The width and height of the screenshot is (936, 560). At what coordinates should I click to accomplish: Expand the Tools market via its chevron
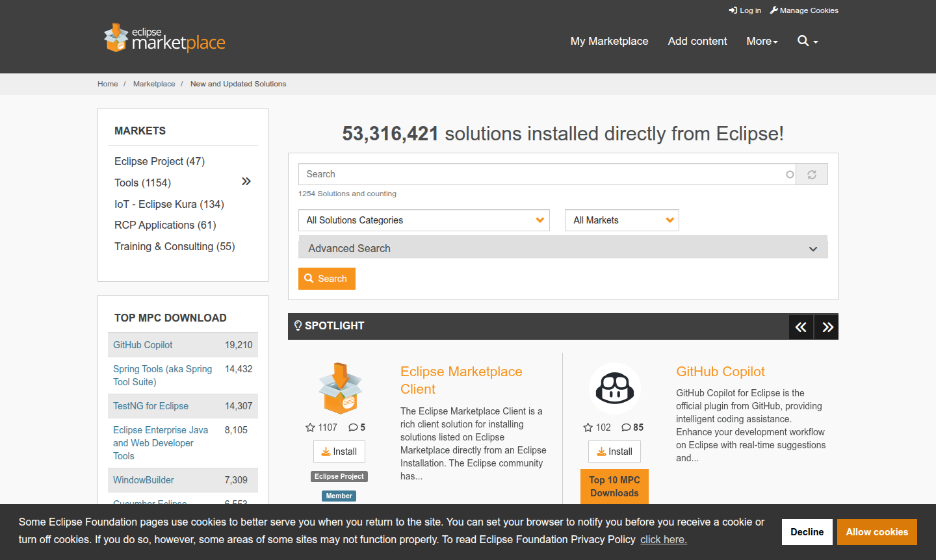click(x=246, y=181)
